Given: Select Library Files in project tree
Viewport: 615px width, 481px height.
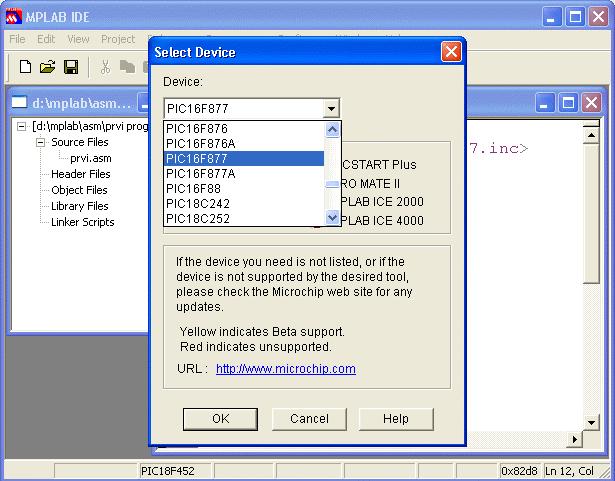Looking at the screenshot, I should click(x=80, y=206).
